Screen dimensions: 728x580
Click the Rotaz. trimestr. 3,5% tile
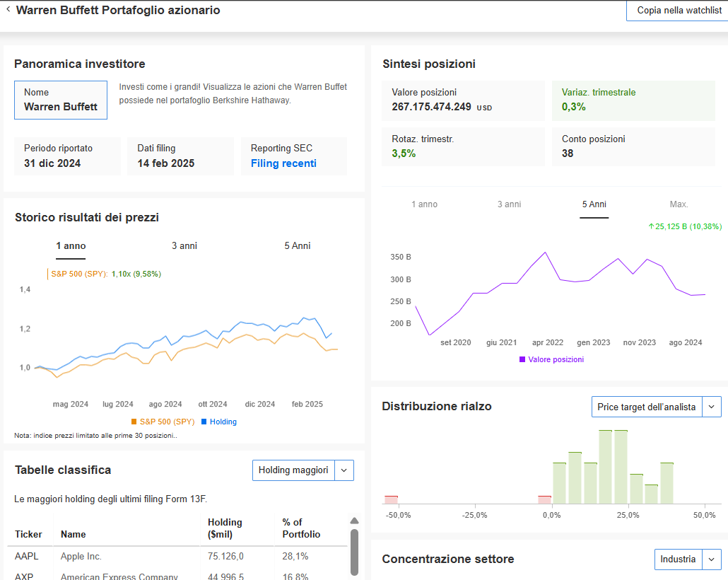click(x=464, y=146)
